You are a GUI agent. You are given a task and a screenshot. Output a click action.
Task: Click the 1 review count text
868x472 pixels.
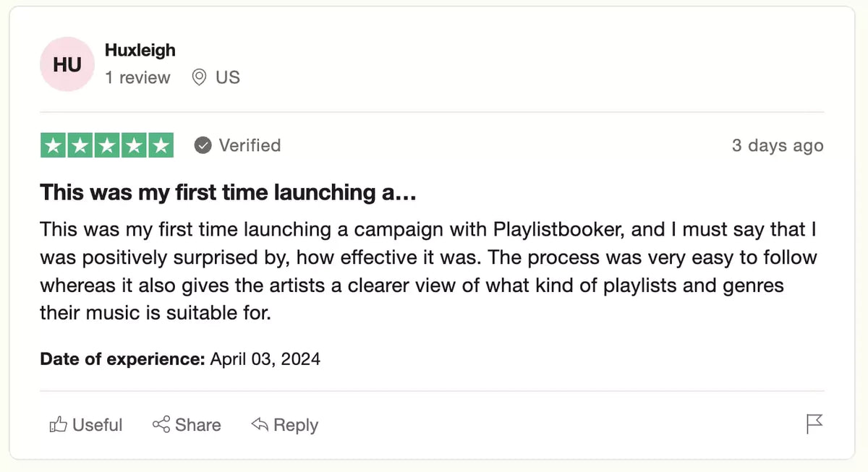[137, 77]
